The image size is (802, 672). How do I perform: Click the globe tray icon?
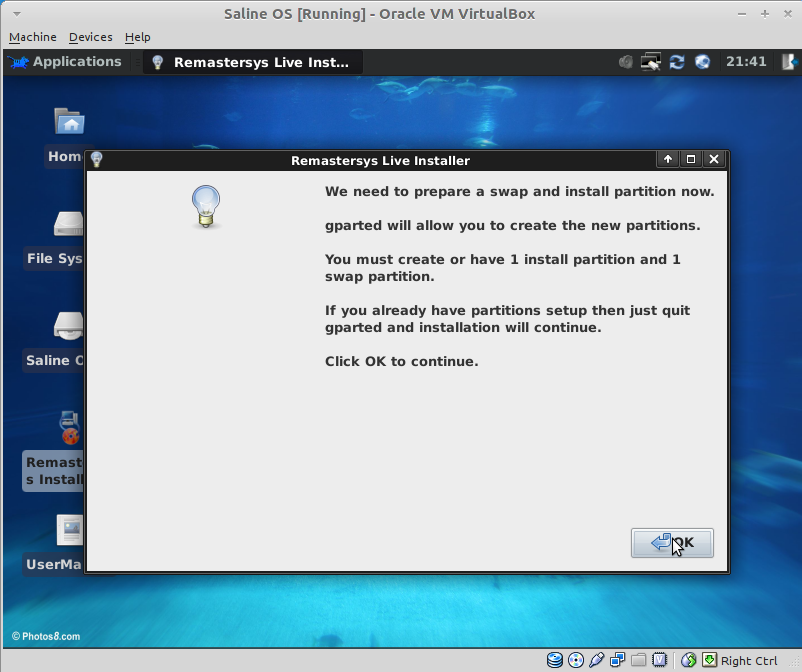click(702, 62)
